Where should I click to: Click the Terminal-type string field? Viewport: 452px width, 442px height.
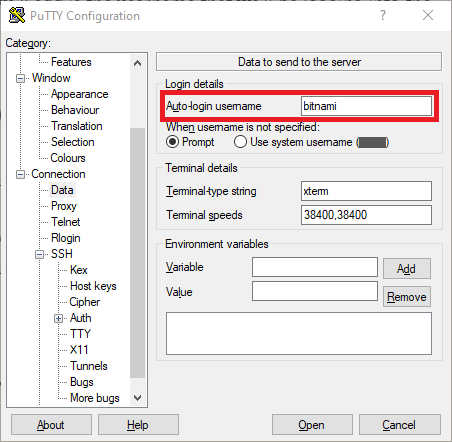[x=366, y=191]
